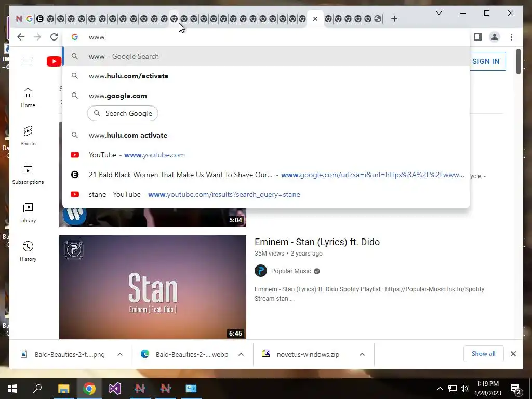Click the Chrome taskbar icon
Image resolution: width=532 pixels, height=399 pixels.
pyautogui.click(x=89, y=389)
